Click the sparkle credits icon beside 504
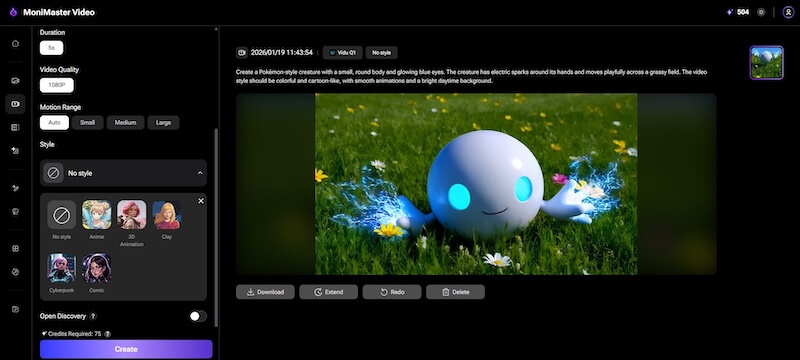Screen dimensions: 800x360 pyautogui.click(x=730, y=12)
